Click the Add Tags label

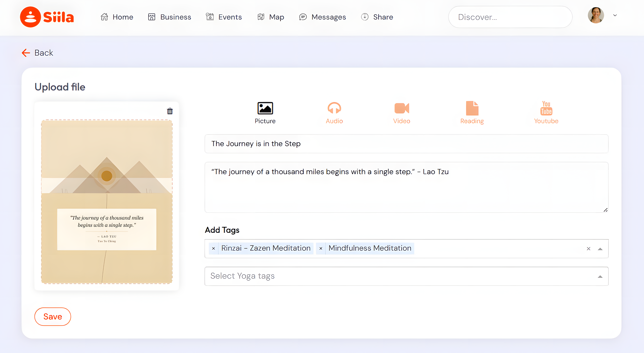pyautogui.click(x=222, y=230)
